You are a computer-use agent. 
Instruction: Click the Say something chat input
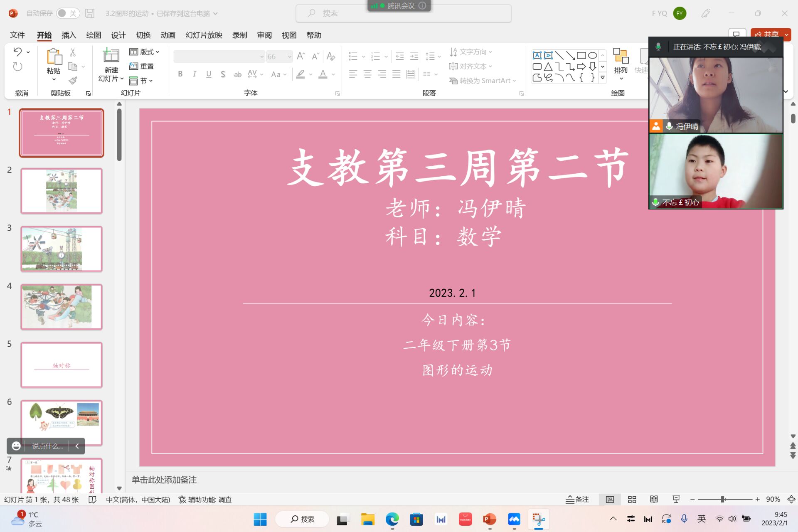47,446
